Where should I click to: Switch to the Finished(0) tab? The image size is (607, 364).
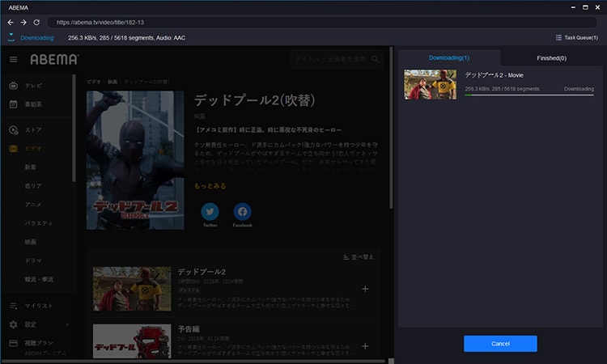552,58
